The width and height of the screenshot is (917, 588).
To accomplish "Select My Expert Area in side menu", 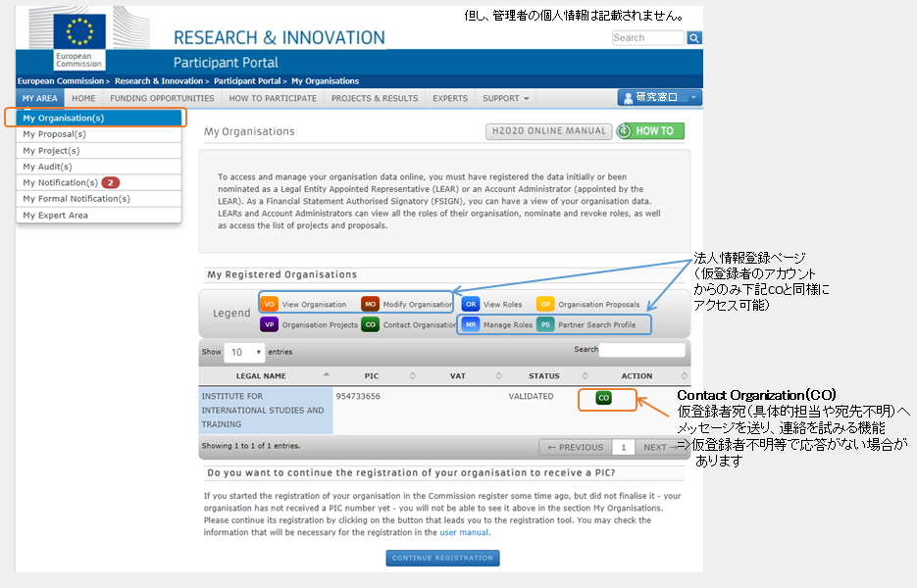I will pos(99,215).
